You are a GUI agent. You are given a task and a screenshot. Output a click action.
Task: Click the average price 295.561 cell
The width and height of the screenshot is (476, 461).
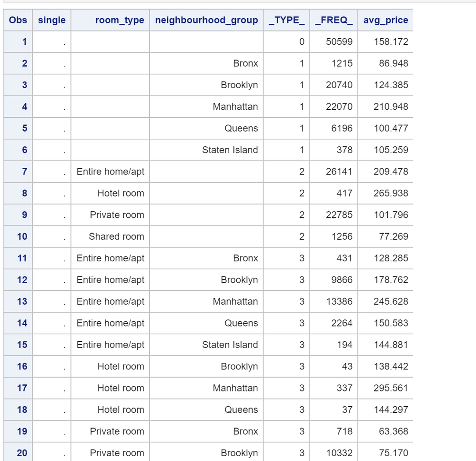391,388
